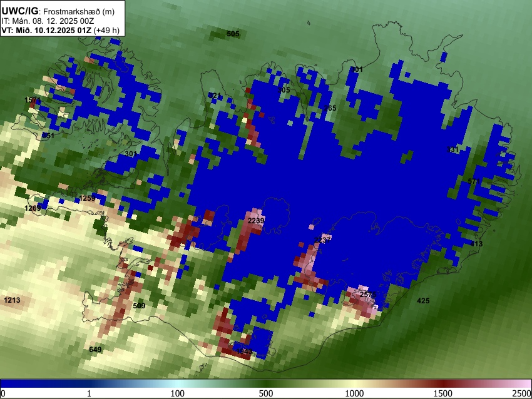Click the 505 map value label
532x399 pixels.
click(x=233, y=34)
